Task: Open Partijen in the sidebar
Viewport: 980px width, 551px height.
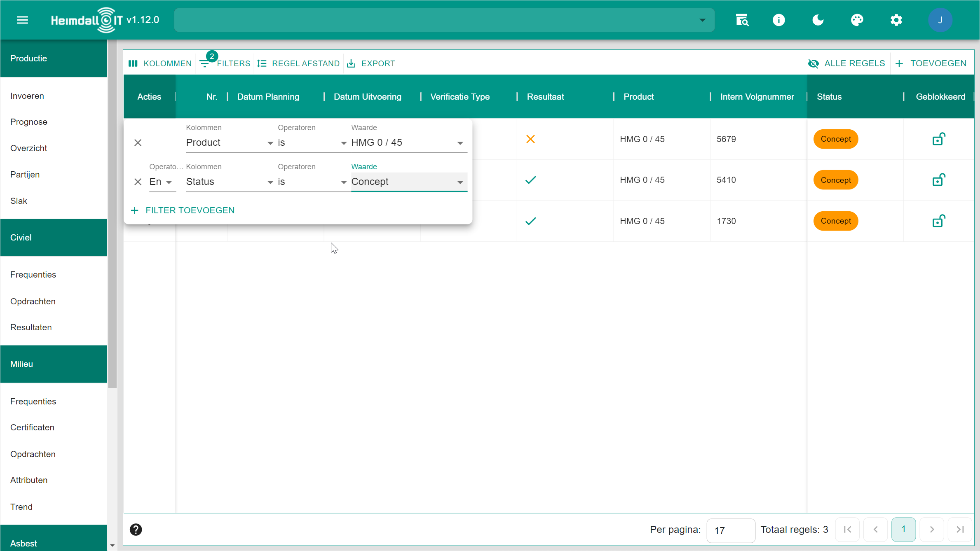Action: [x=25, y=175]
